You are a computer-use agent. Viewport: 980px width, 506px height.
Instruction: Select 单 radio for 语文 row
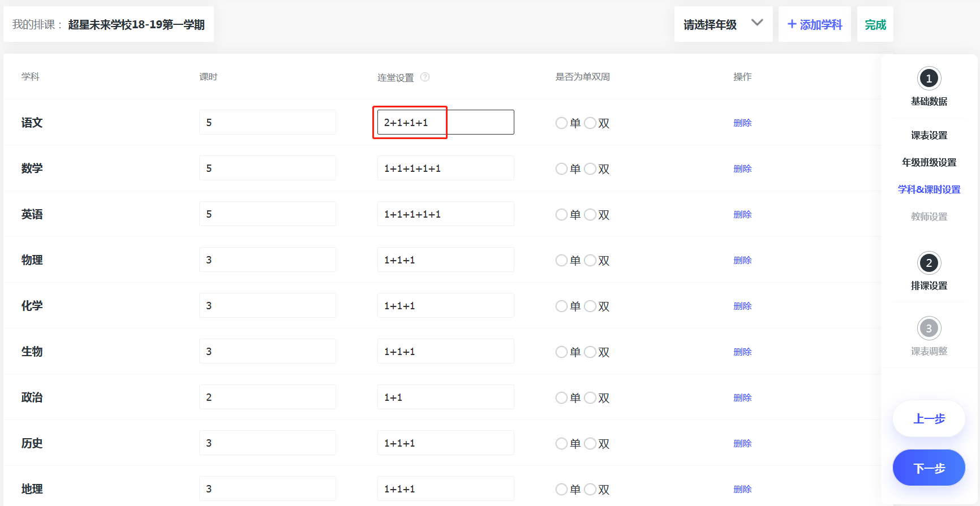pos(561,123)
